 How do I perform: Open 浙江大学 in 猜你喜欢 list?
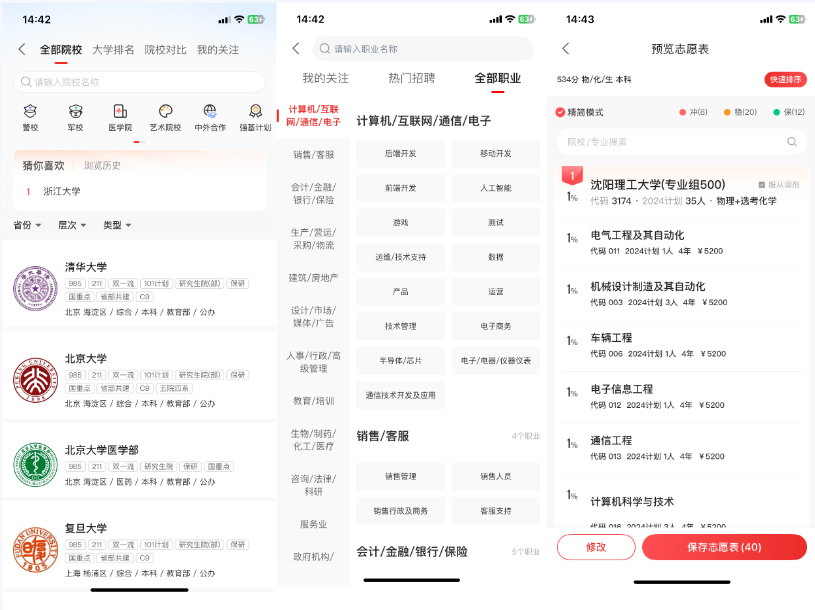[x=62, y=191]
